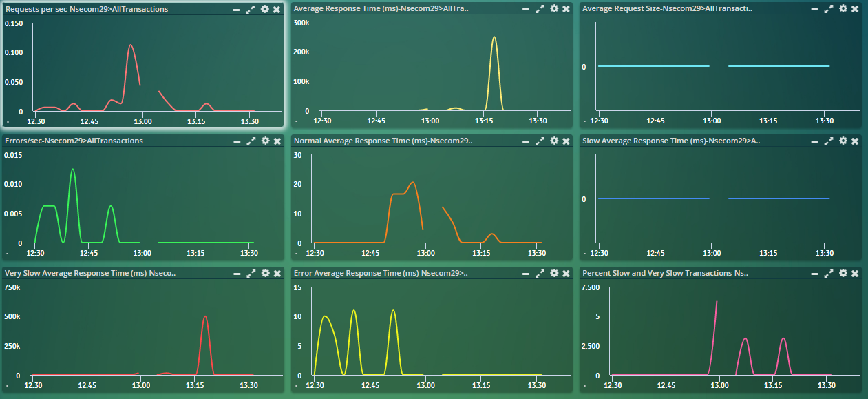Open settings gear of Requests per sec panel
The image size is (868, 399).
[x=265, y=9]
